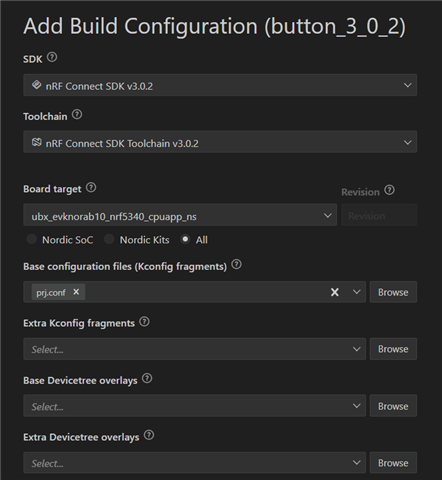442x480 pixels.
Task: Browse for Extra Kconfig fragments
Action: coord(393,349)
